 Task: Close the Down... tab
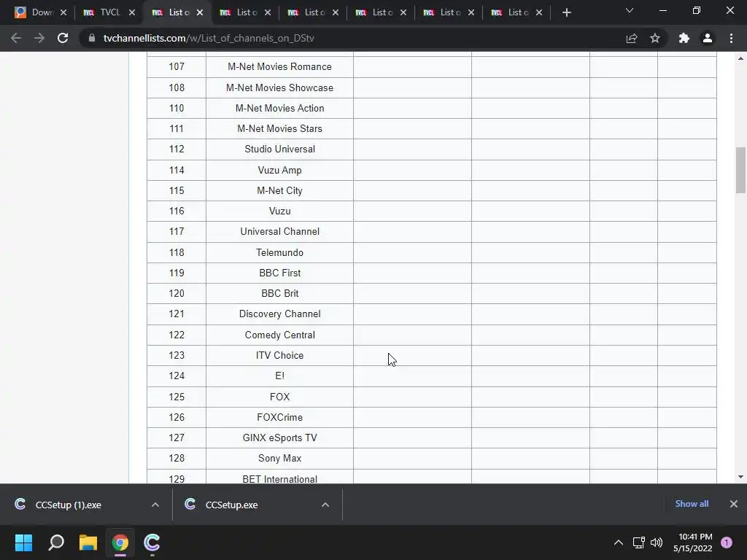pos(63,13)
